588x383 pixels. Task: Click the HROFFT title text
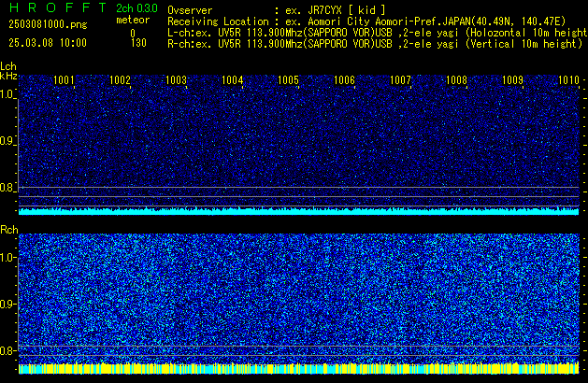click(x=58, y=7)
